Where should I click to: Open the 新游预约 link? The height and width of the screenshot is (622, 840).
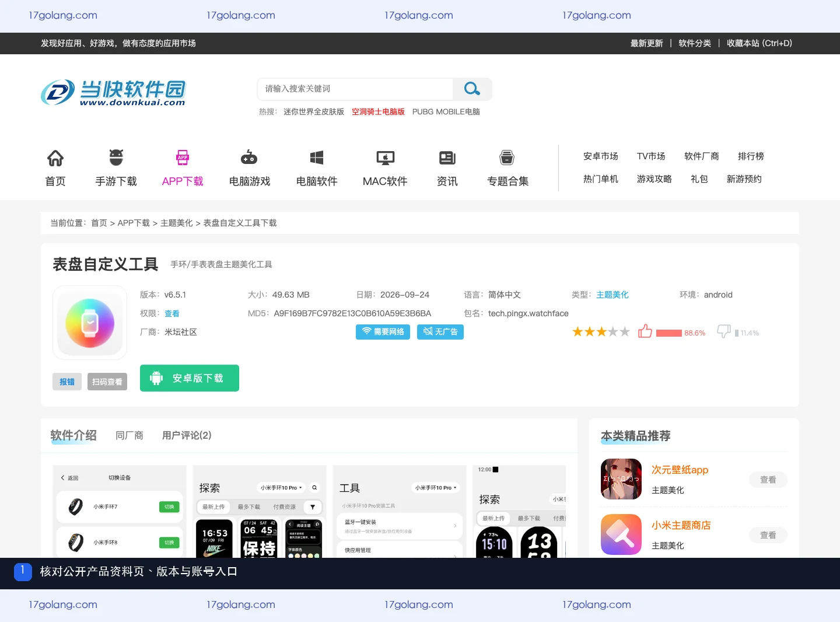(x=744, y=179)
